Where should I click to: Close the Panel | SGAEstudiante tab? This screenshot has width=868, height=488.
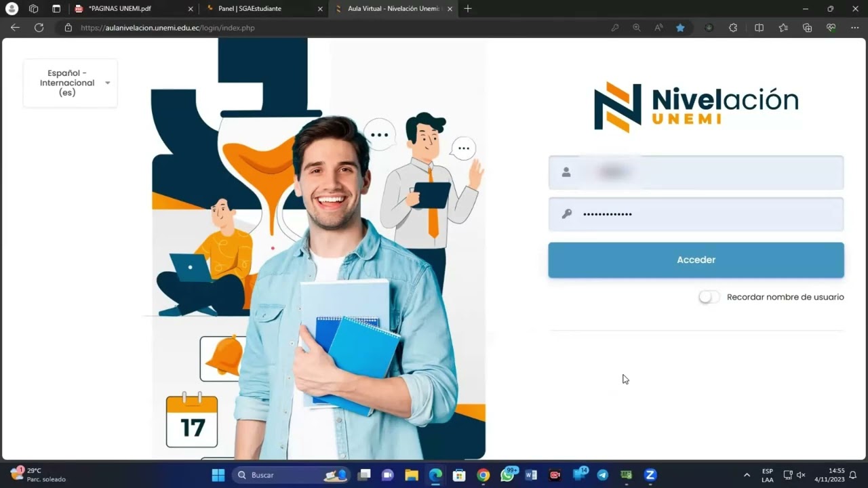319,9
